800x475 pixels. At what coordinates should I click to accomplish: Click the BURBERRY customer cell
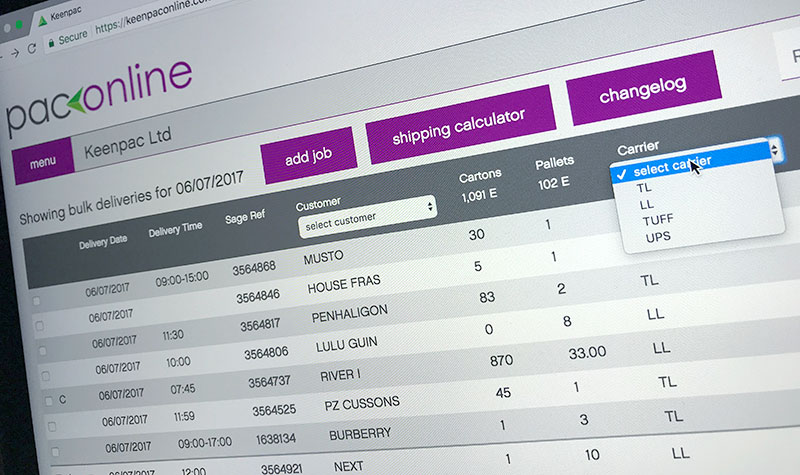click(x=360, y=434)
